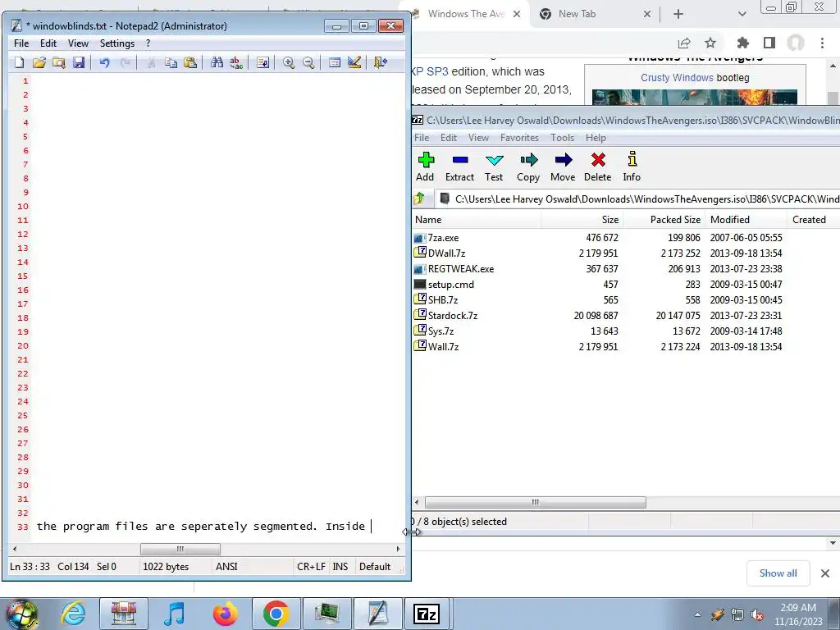
Task: Click Notepad2 horizontal scrollbar thumb
Action: [x=180, y=549]
